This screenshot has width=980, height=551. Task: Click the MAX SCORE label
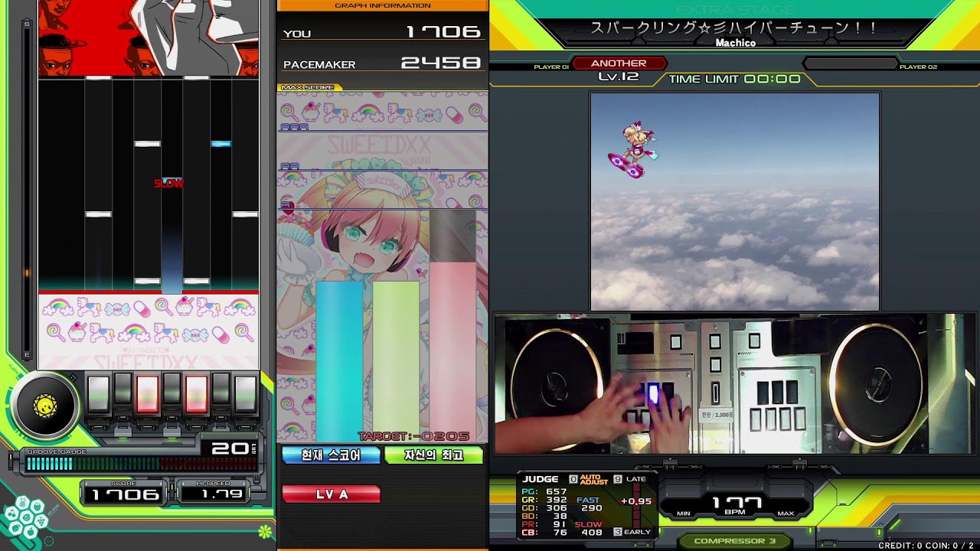(308, 87)
